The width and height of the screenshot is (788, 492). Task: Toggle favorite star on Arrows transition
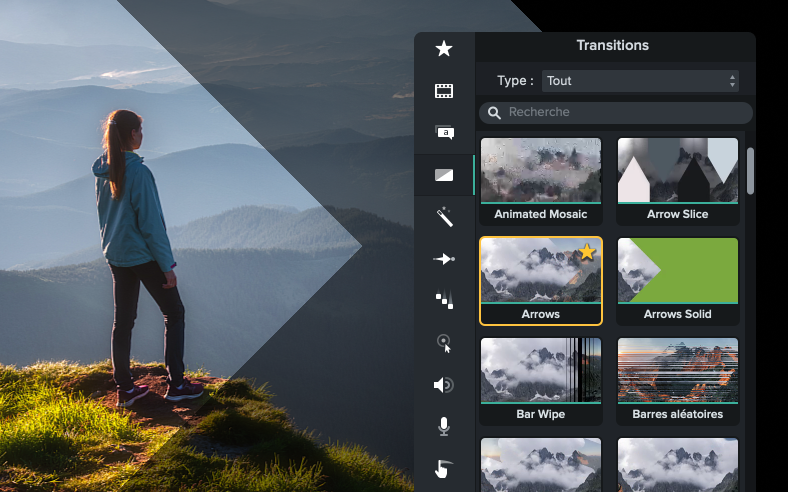(x=587, y=253)
